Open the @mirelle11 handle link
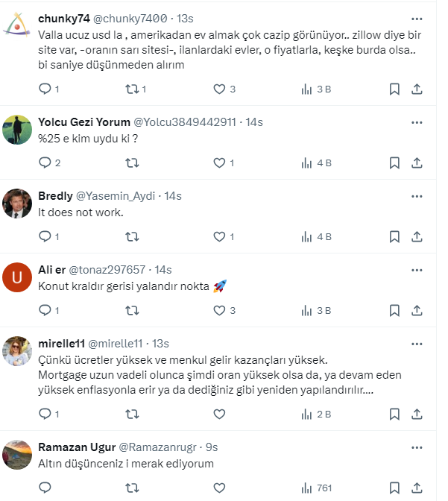The width and height of the screenshot is (448, 501). pyautogui.click(x=116, y=343)
